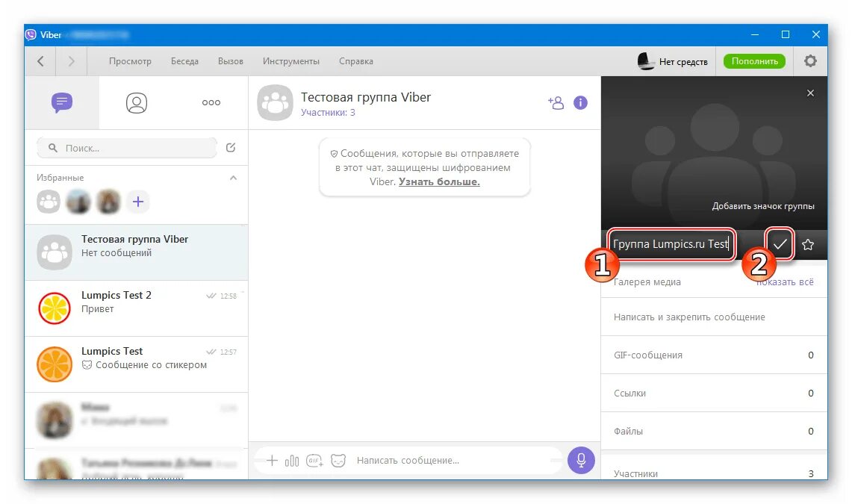The width and height of the screenshot is (852, 504).
Task: Click the group name input field
Action: (x=671, y=244)
